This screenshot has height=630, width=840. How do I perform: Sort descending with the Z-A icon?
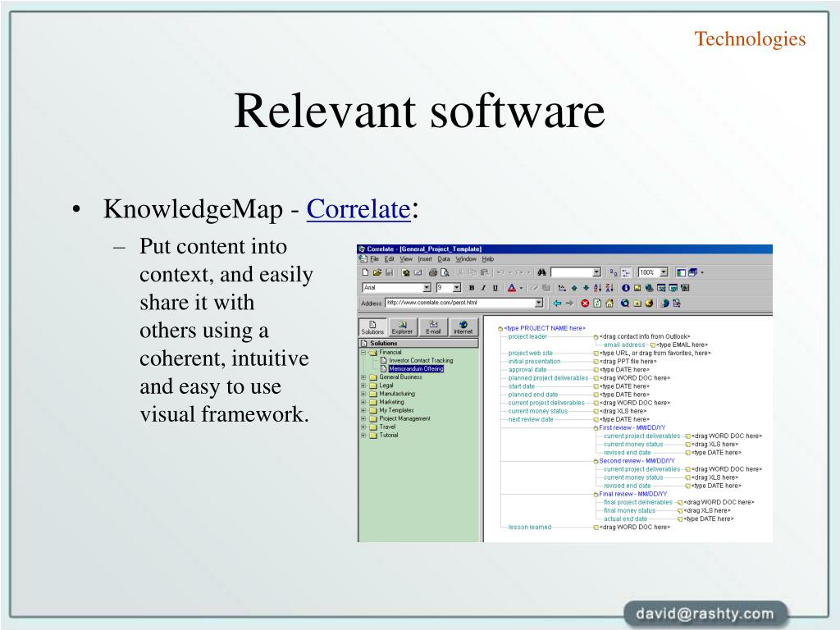(x=609, y=288)
